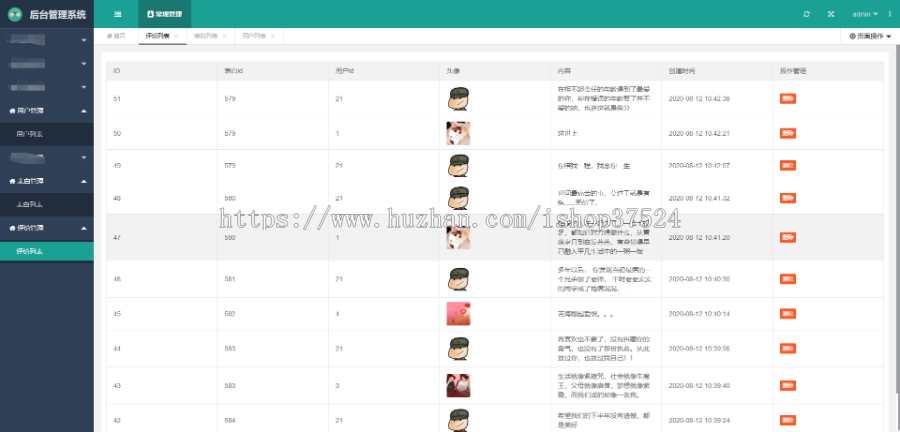Open 用户列表 in the sidebar
900x432 pixels.
coord(30,133)
